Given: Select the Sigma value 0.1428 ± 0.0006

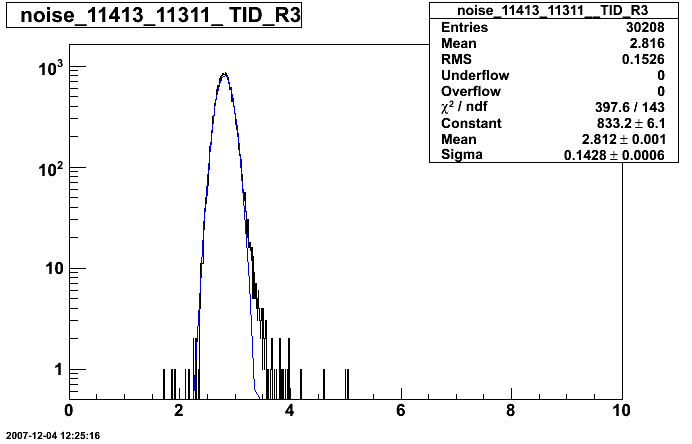Looking at the screenshot, I should pos(614,155).
